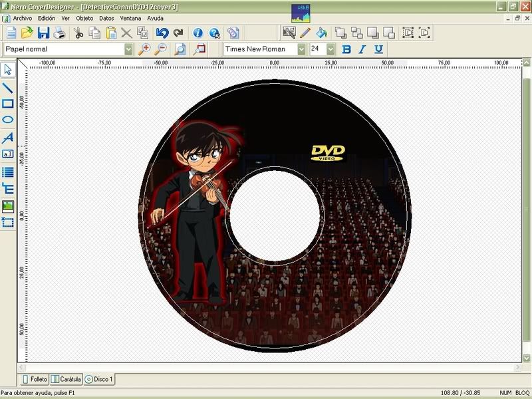
Task: Click the Zoom in magnifier icon
Action: coord(144,49)
